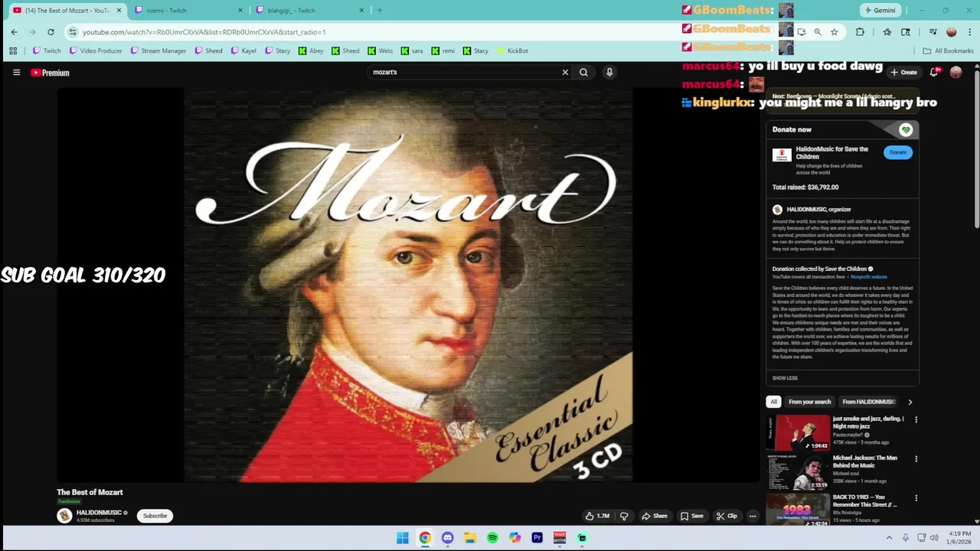View site information icon in address bar
This screenshot has width=980, height=551.
click(x=73, y=32)
